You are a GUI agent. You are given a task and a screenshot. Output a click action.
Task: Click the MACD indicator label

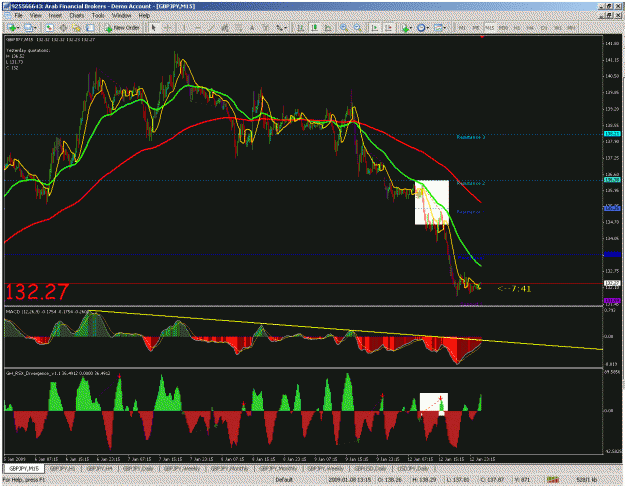click(x=47, y=311)
